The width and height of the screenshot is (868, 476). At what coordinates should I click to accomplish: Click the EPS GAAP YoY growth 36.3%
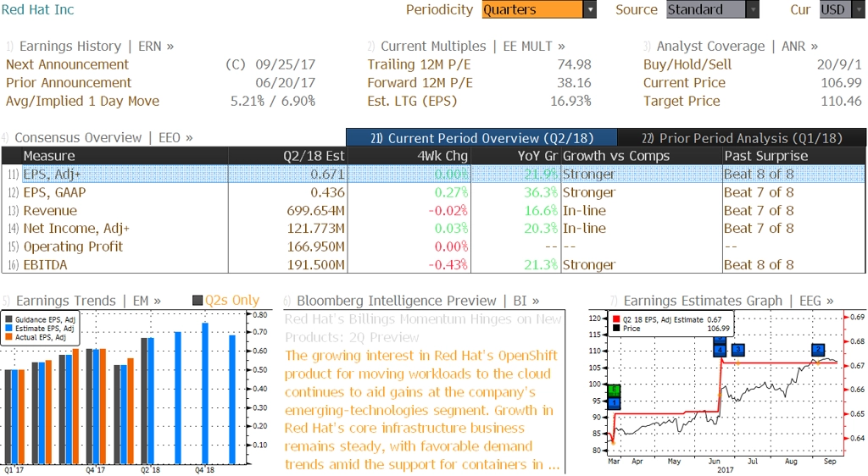(541, 192)
